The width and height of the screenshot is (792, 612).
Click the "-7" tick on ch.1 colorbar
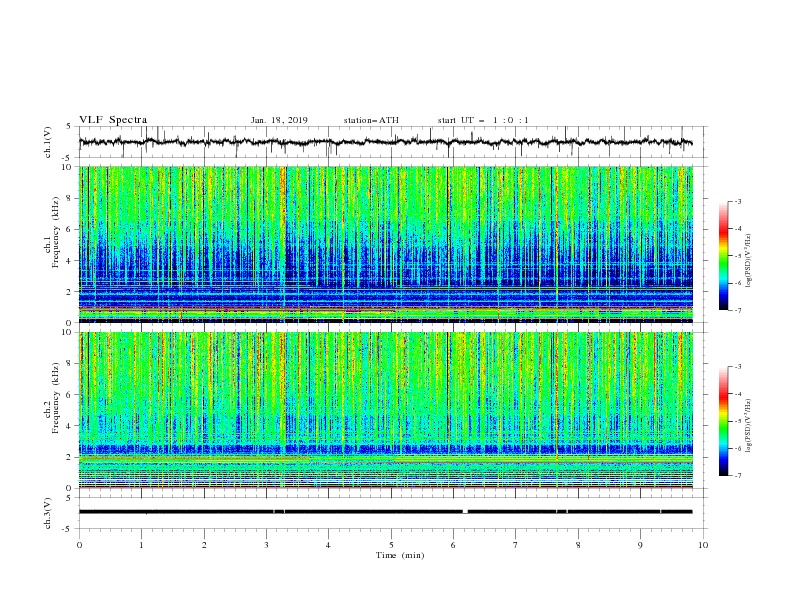point(737,310)
